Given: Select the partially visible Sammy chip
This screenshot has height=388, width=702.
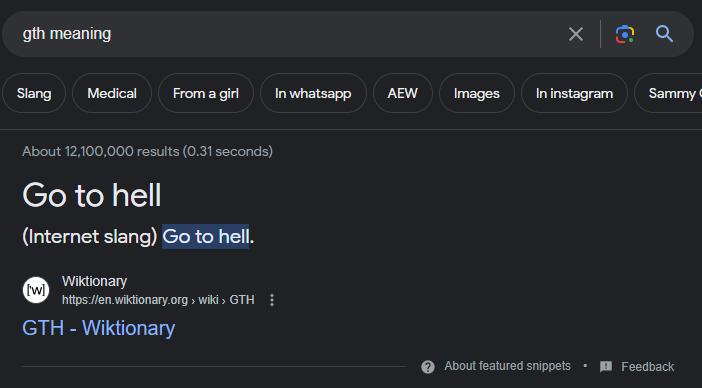Looking at the screenshot, I should [669, 93].
